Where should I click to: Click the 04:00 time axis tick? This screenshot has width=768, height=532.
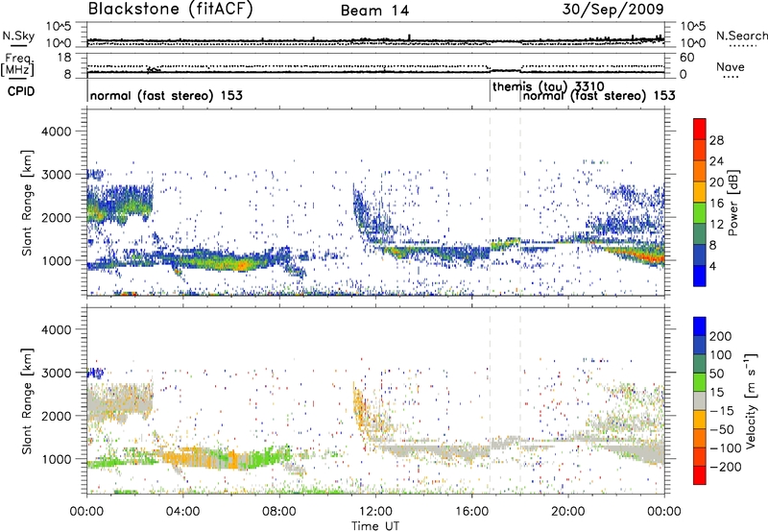[183, 512]
